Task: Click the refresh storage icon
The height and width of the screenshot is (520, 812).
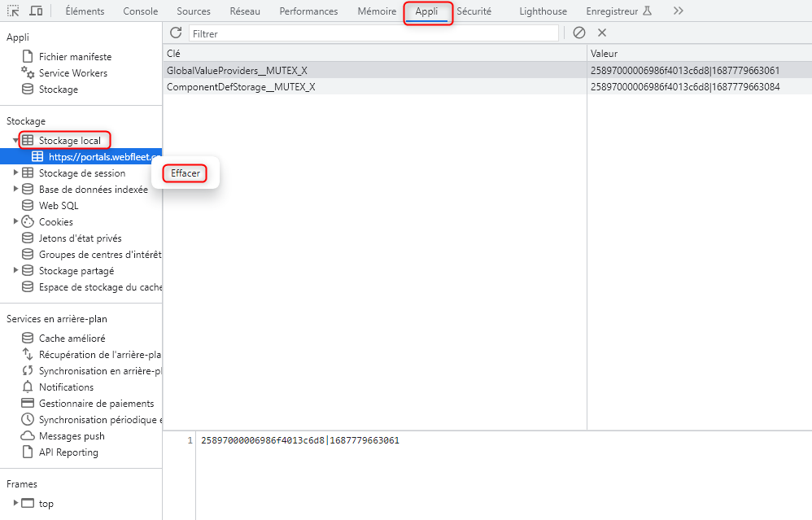Action: tap(176, 33)
